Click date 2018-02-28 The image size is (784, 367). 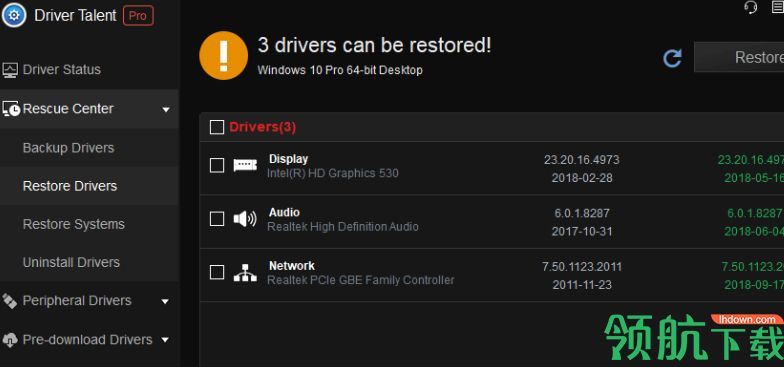point(582,178)
